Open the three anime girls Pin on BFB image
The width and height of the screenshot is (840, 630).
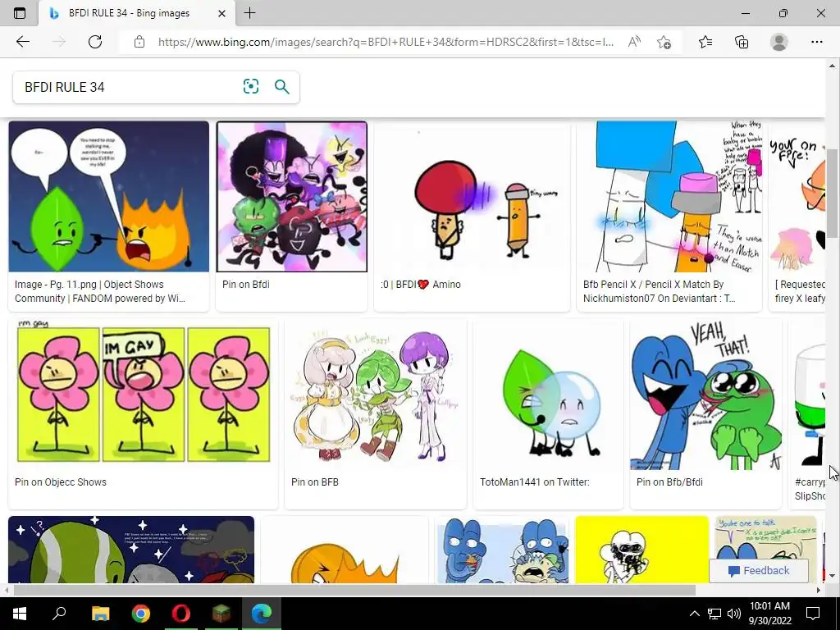(376, 395)
